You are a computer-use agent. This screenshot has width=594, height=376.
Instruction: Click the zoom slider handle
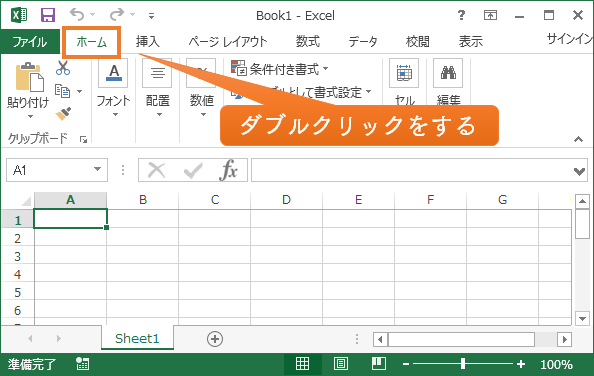click(463, 364)
